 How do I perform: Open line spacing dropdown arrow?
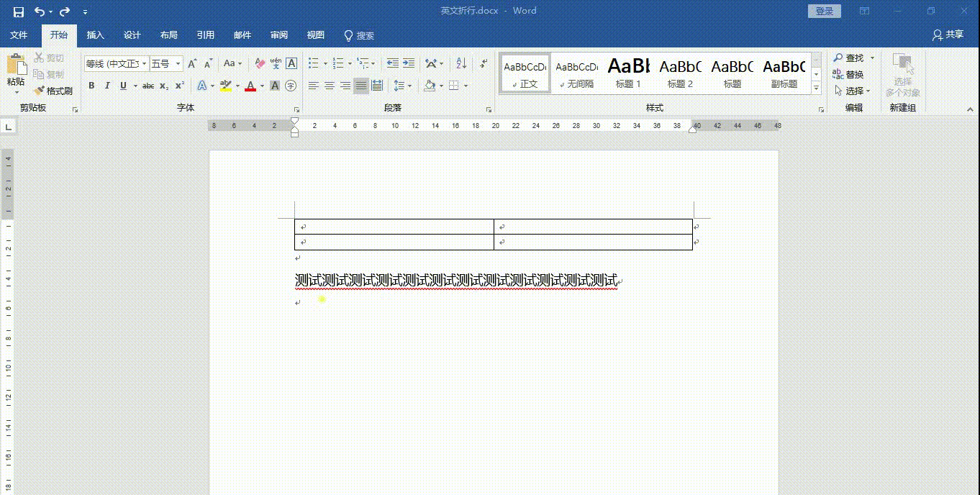(x=409, y=86)
